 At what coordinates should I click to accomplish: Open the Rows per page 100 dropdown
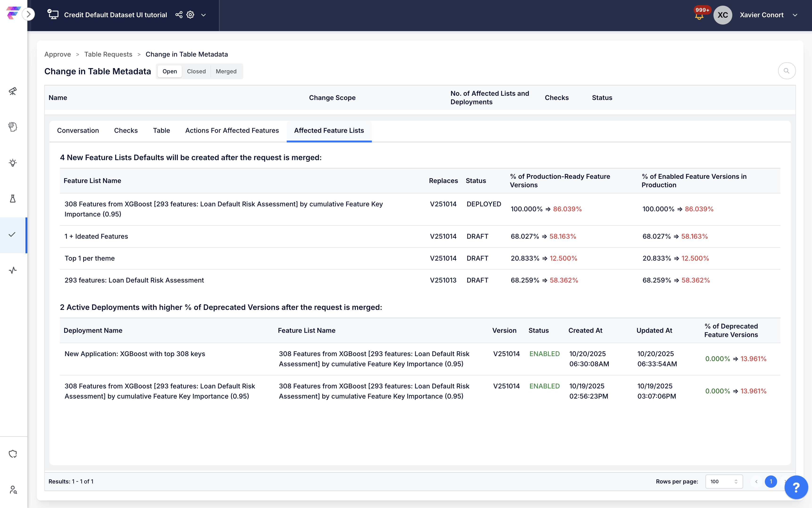(x=724, y=481)
